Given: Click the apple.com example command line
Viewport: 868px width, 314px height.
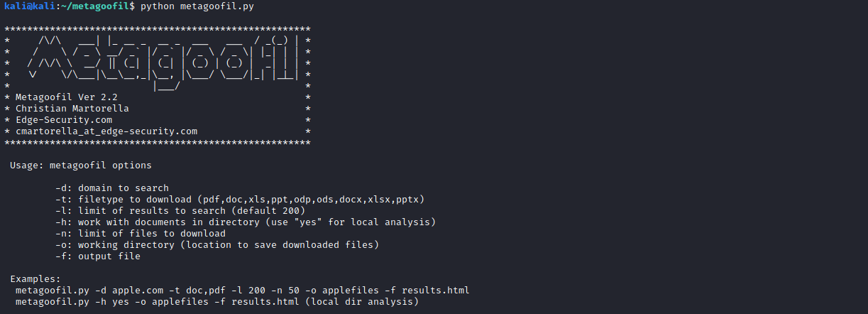Looking at the screenshot, I should tap(242, 291).
